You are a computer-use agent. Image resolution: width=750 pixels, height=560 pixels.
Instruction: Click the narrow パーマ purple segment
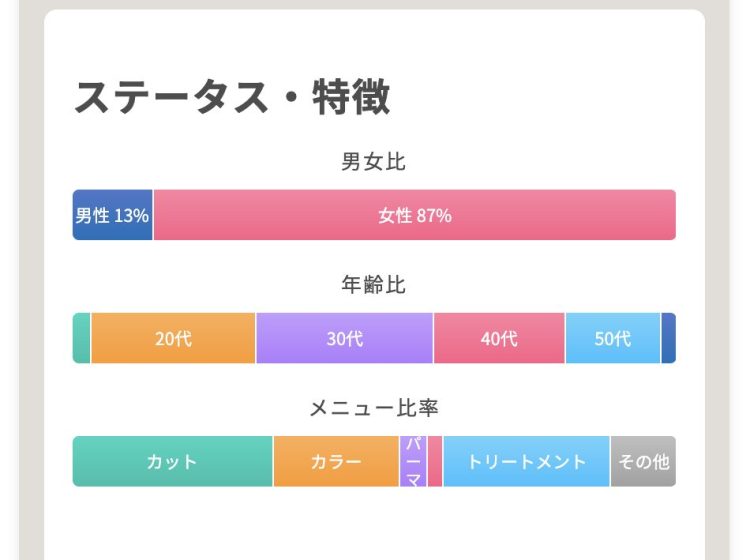click(413, 461)
